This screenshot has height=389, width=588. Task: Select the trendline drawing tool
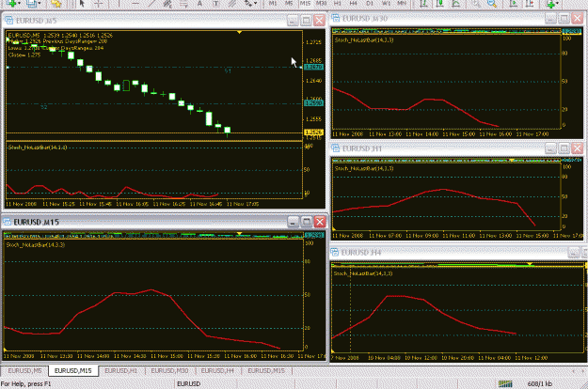tap(151, 4)
